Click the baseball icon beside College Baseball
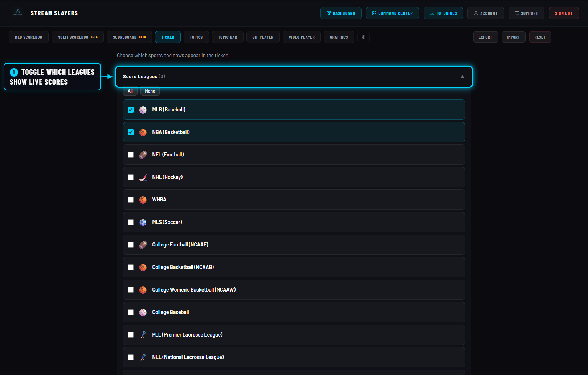This screenshot has width=588, height=375. 143,312
